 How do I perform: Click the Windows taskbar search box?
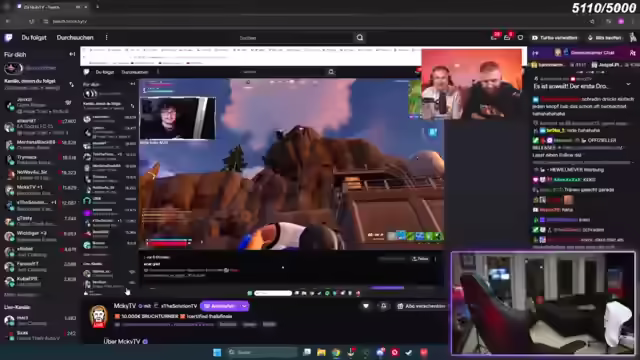pos(262,352)
